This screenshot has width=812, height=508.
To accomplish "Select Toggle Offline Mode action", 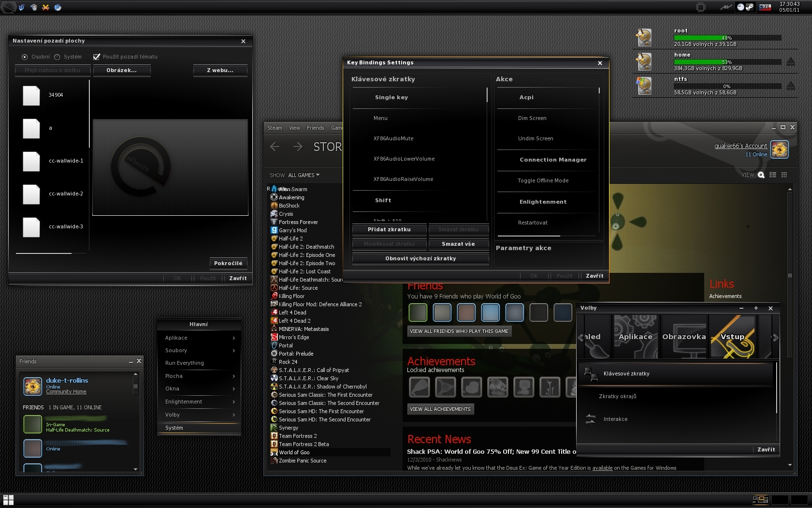I will [x=543, y=180].
